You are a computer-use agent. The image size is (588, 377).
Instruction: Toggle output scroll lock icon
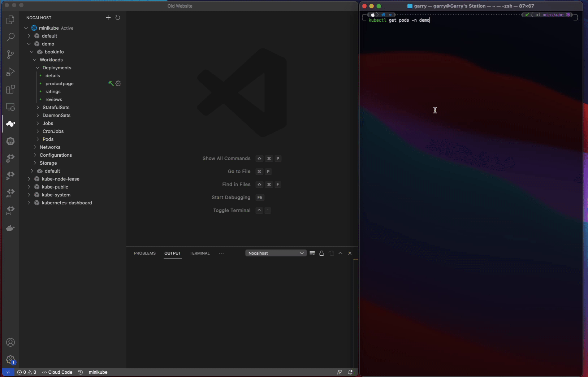tap(321, 253)
